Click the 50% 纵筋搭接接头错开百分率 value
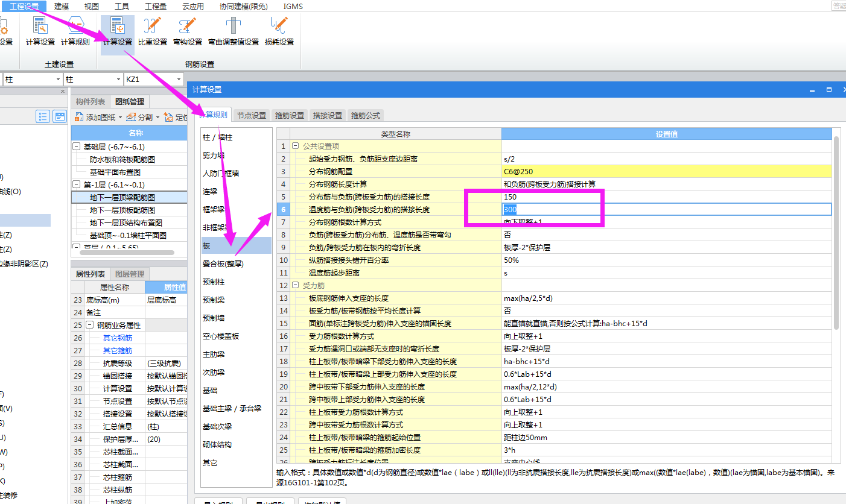 tap(666, 260)
